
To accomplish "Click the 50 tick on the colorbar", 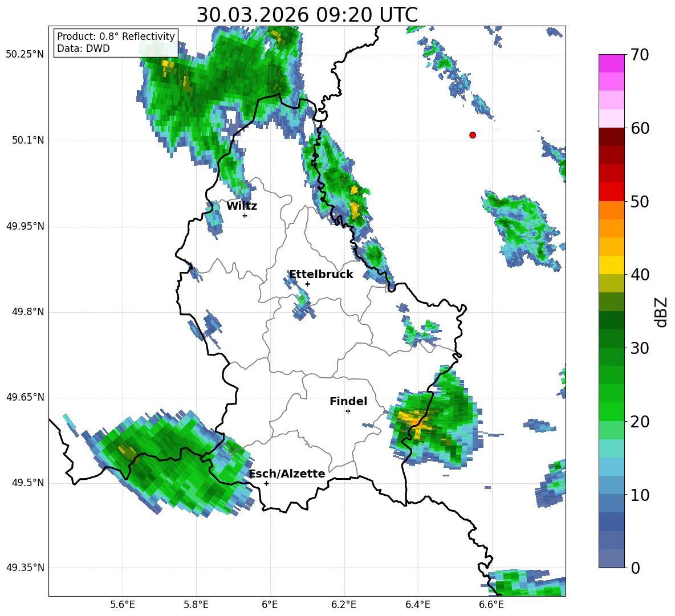I will (x=640, y=202).
